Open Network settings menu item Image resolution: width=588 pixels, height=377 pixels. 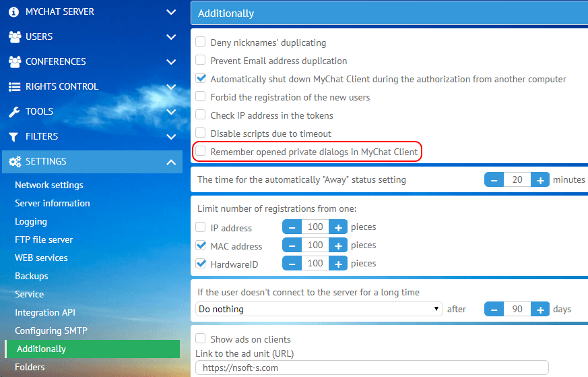pyautogui.click(x=49, y=185)
